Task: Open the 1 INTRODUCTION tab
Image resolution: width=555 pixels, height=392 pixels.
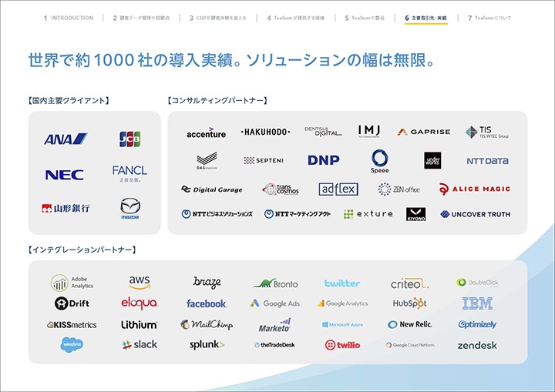Action: [69, 18]
